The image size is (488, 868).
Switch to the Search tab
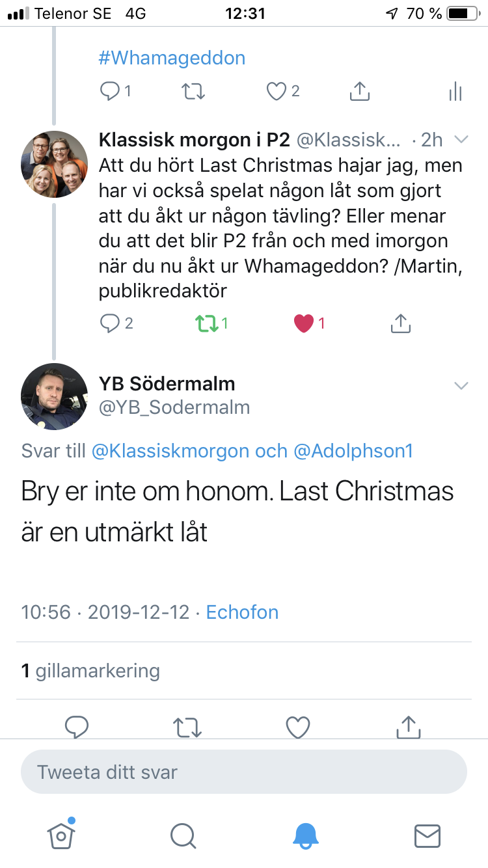pos(183,835)
